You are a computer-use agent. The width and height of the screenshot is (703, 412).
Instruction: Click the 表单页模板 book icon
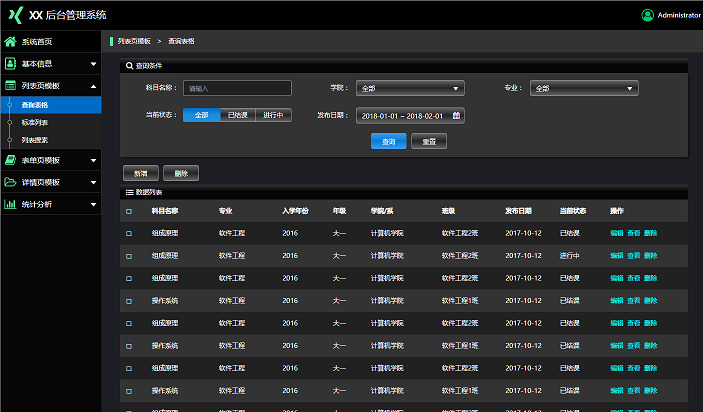point(10,160)
